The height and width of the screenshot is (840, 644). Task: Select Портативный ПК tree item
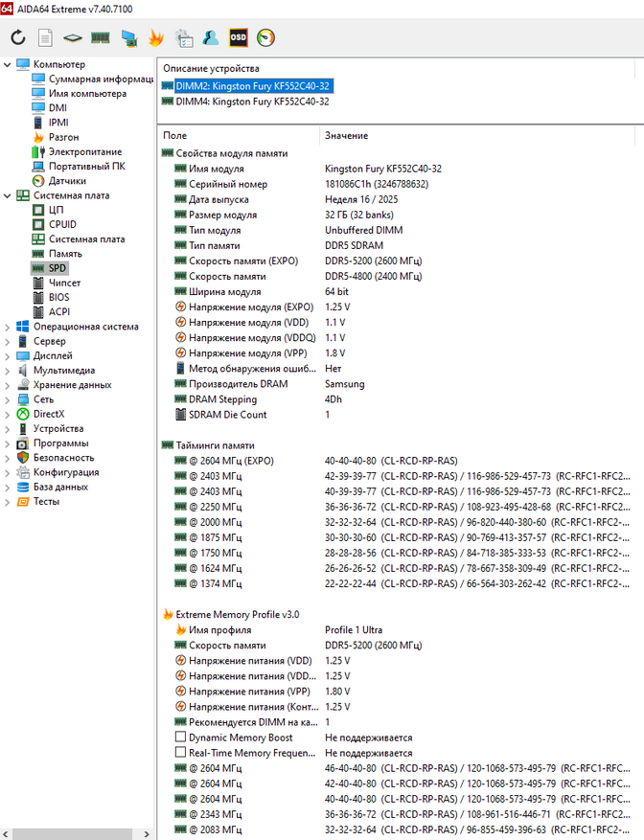(79, 166)
